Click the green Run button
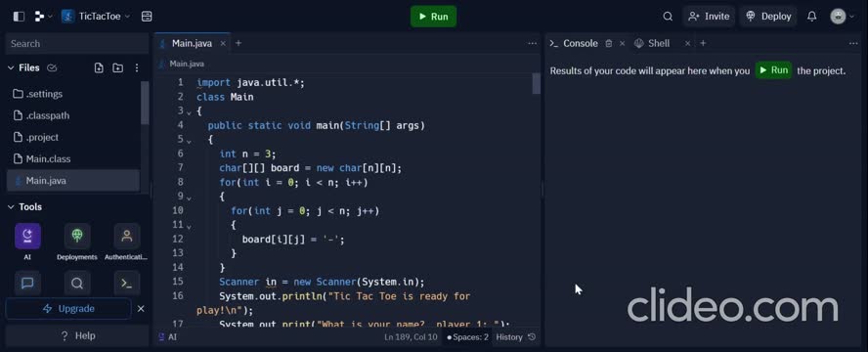 point(433,17)
